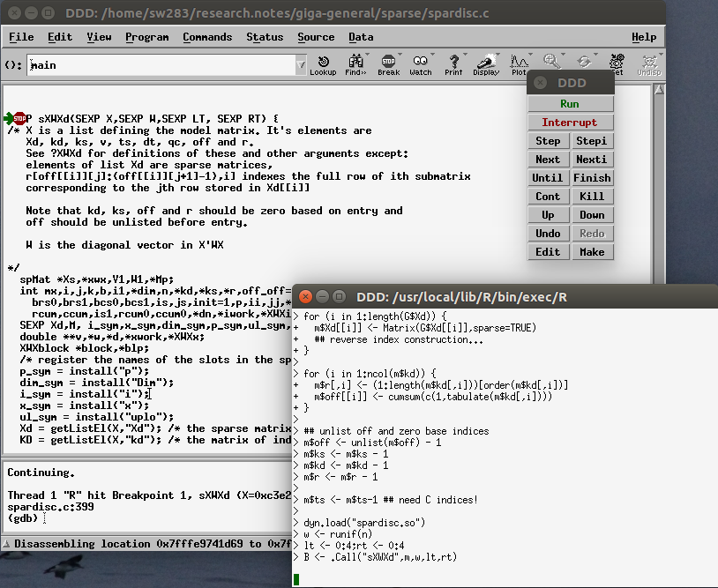Close the R exec terminal window
The width and height of the screenshot is (718, 588).
coord(305,297)
